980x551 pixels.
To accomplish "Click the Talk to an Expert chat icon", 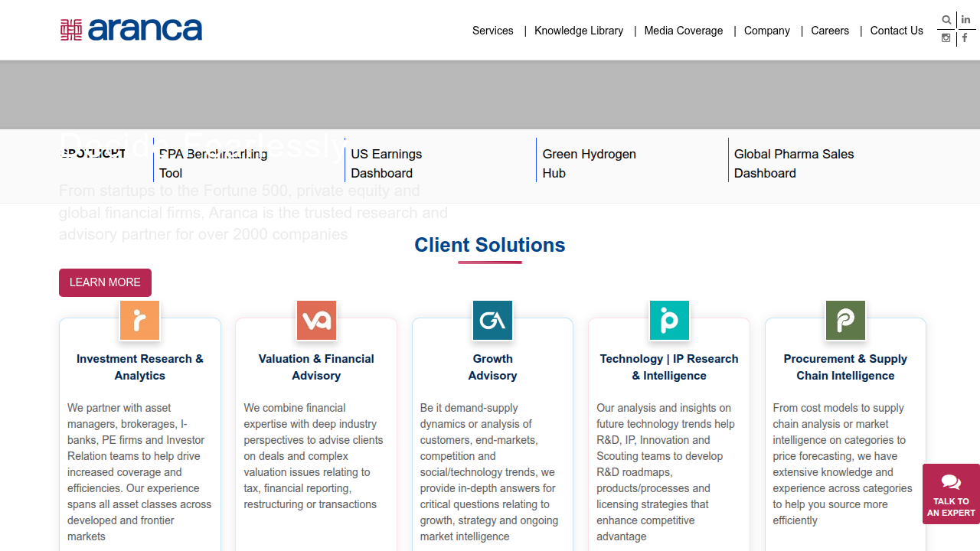I will [x=951, y=482].
